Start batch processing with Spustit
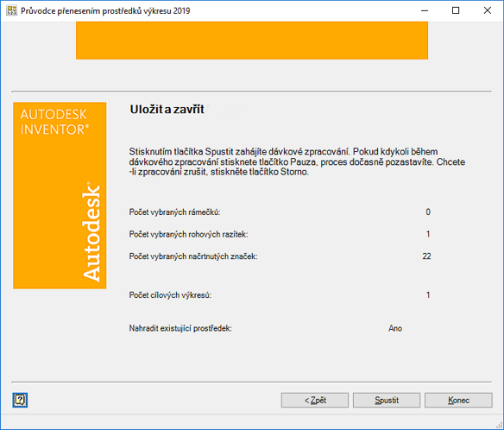Screen dimensions: 504x430 [387, 400]
